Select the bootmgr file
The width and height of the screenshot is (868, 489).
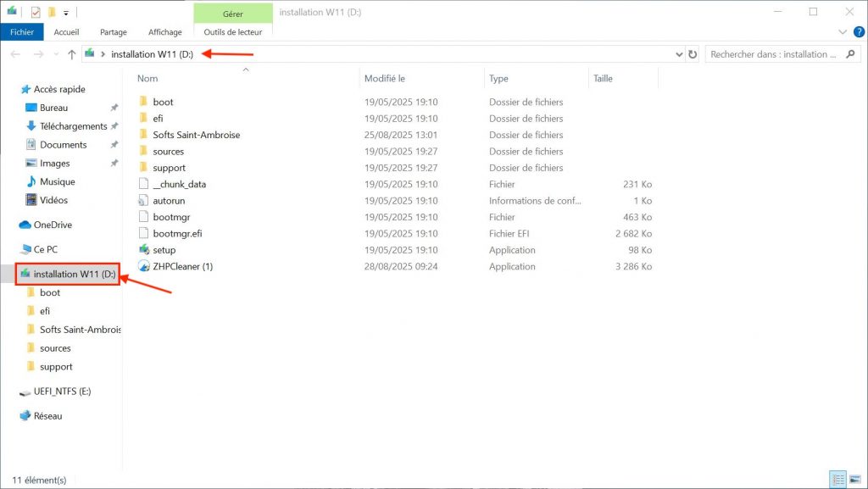pyautogui.click(x=171, y=218)
